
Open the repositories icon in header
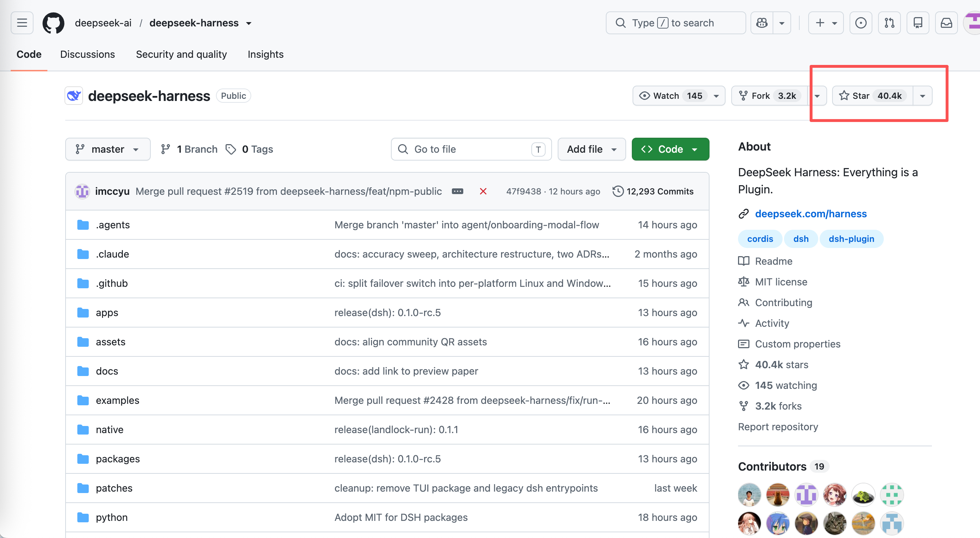coord(918,23)
